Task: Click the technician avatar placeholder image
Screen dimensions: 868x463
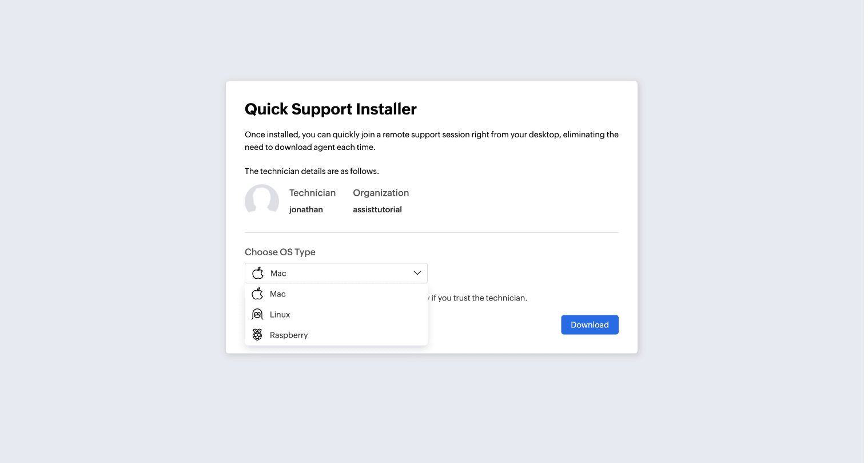Action: point(262,200)
